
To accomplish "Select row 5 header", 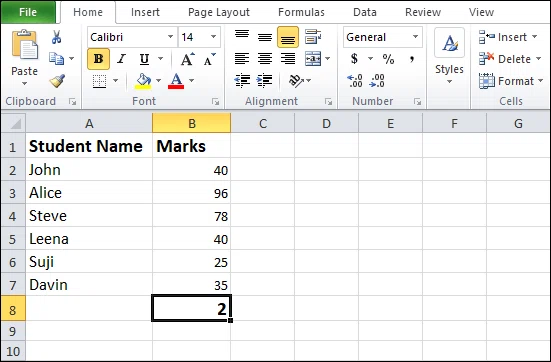I will [x=13, y=239].
